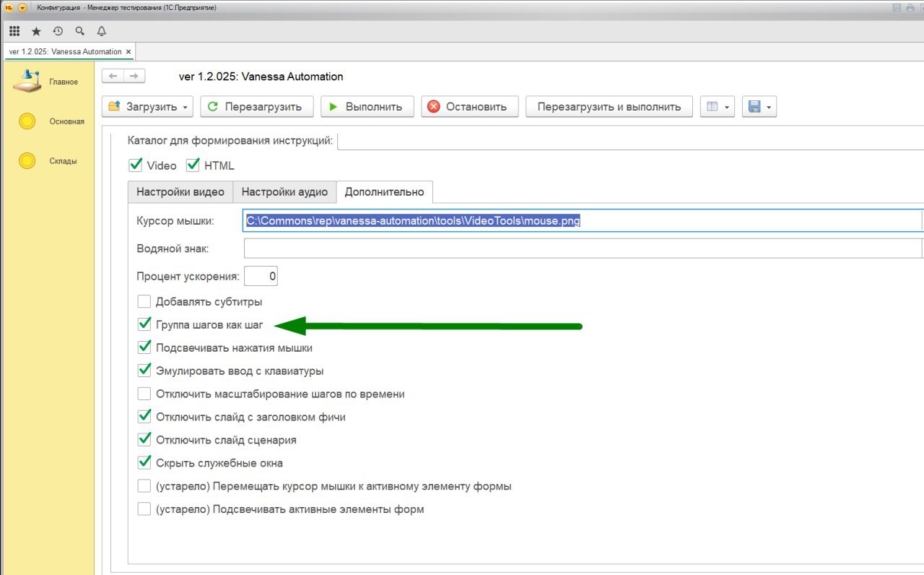The height and width of the screenshot is (575, 924).
Task: Open notifications bell icon
Action: pyautogui.click(x=101, y=31)
